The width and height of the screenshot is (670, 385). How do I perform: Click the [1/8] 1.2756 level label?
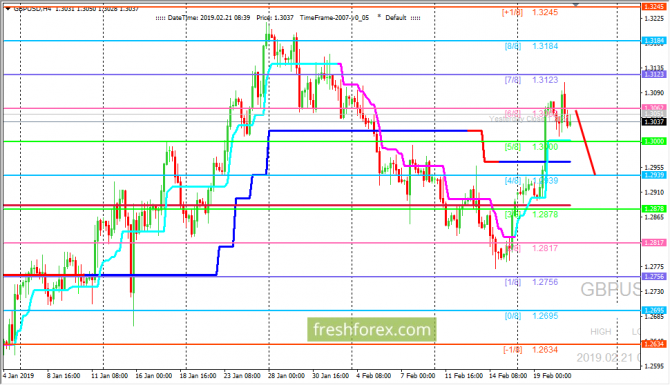pyautogui.click(x=531, y=282)
